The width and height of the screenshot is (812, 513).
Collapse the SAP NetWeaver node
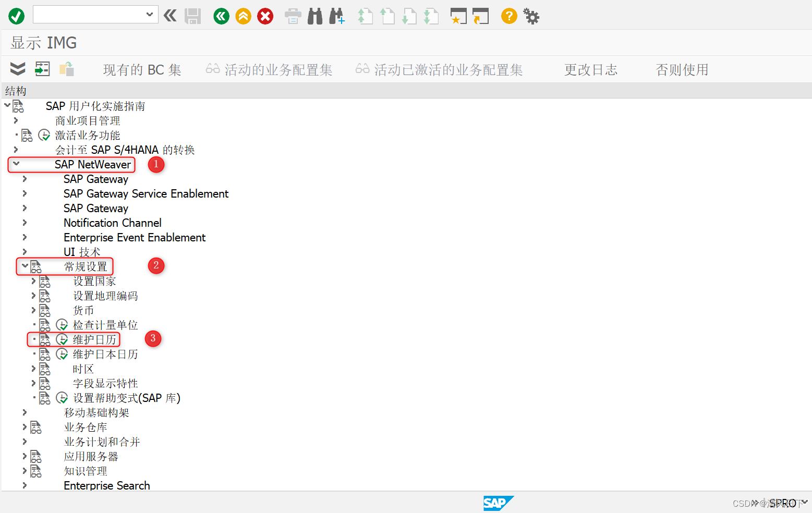coord(16,164)
